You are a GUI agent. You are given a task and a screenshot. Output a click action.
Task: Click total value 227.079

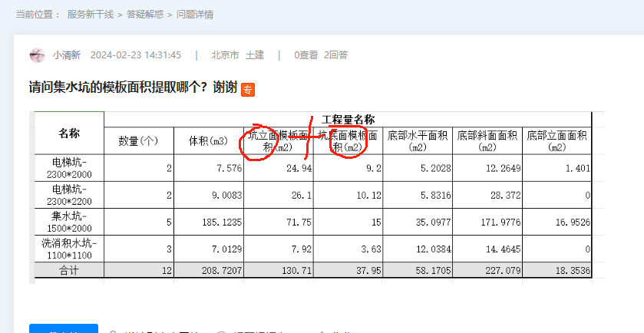487,271
